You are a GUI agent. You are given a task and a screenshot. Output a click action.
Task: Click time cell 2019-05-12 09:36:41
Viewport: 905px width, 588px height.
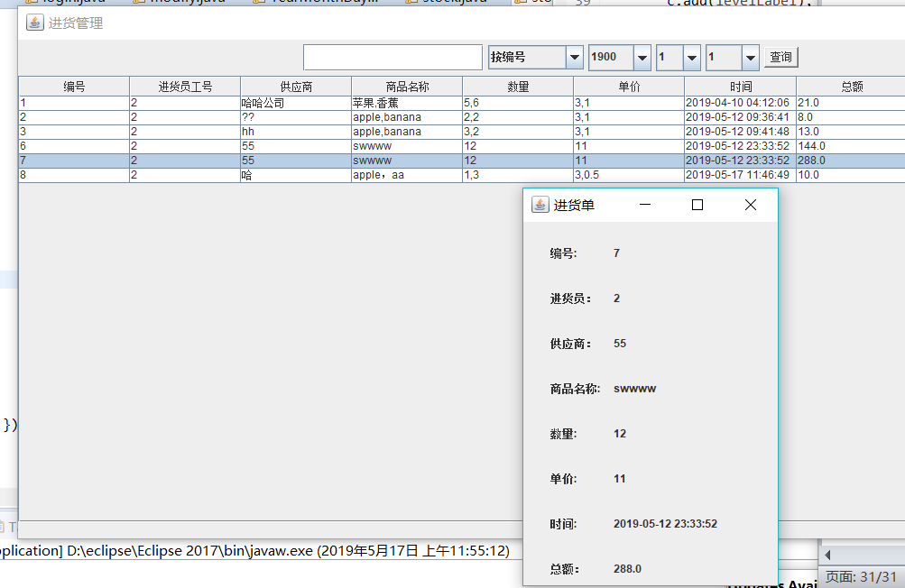741,117
